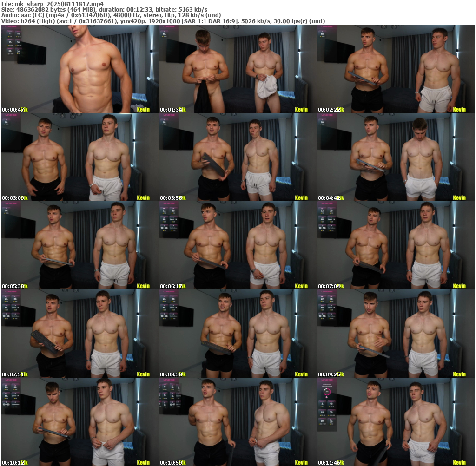The width and height of the screenshot is (476, 466).
Task: Click the 00:10:12 timestamp label
Action: [13, 462]
